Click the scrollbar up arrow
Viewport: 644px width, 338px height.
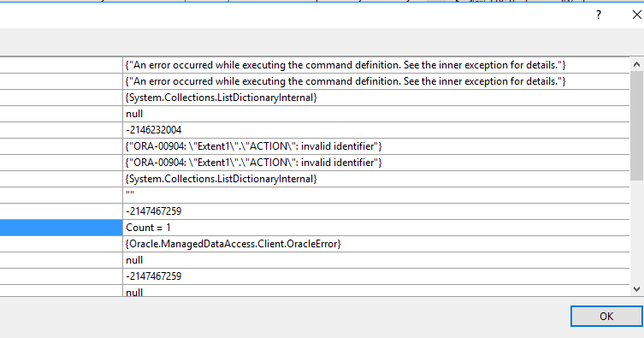[636, 64]
